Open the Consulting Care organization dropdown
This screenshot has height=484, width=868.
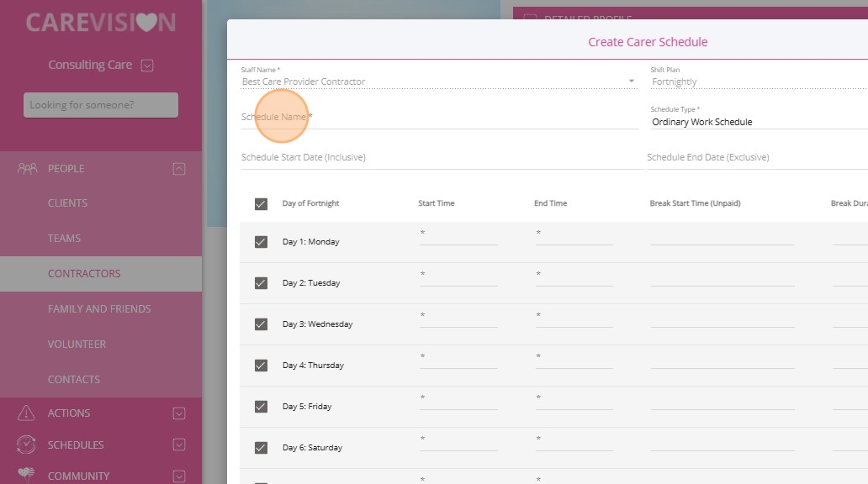(x=146, y=66)
